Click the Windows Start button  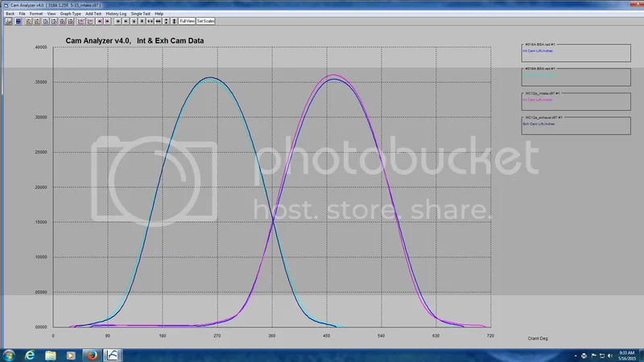8,355
